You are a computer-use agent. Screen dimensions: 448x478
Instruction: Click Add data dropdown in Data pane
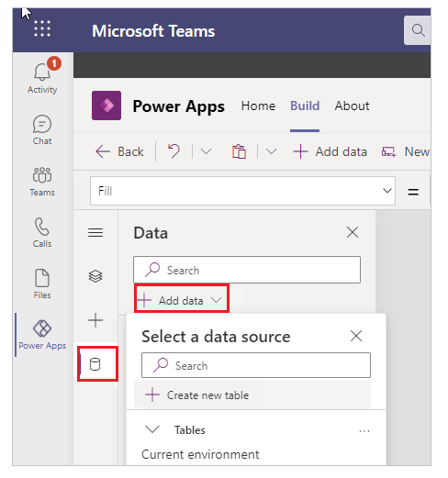coord(182,300)
